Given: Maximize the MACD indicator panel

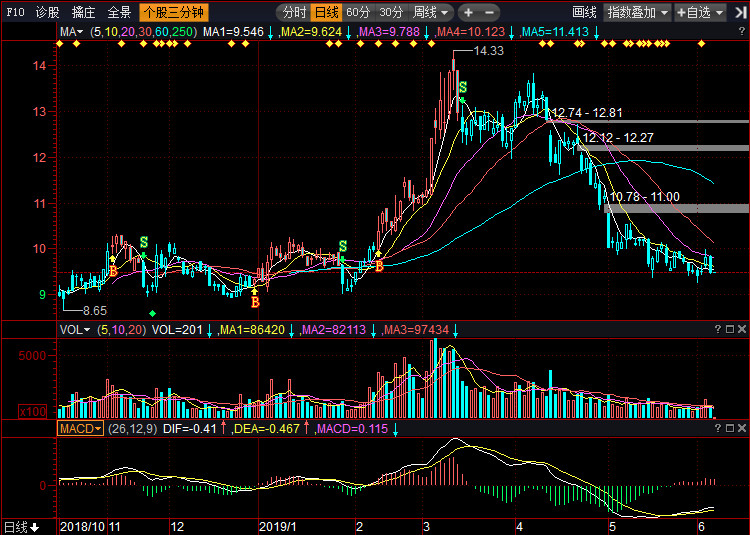Looking at the screenshot, I should point(730,428).
